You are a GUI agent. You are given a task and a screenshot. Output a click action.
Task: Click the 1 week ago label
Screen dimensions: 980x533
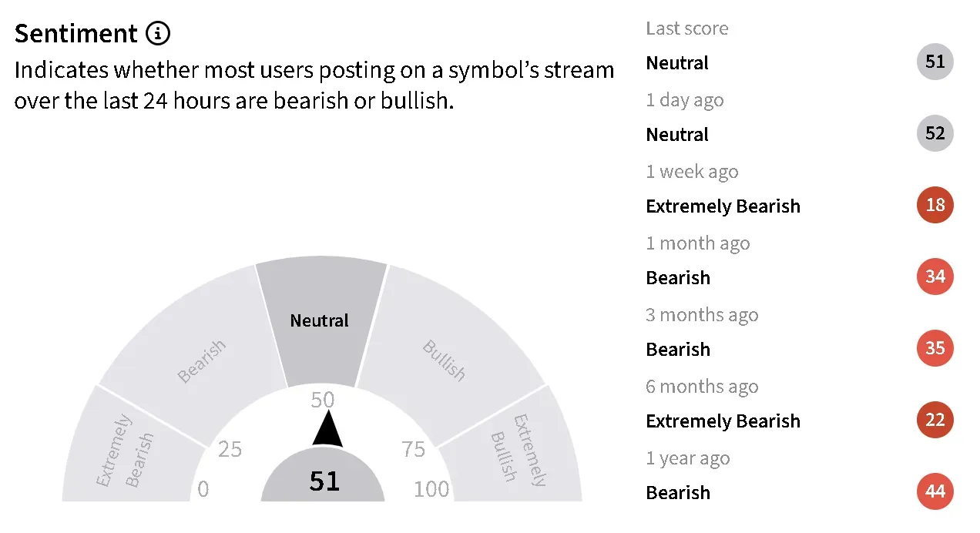[691, 172]
